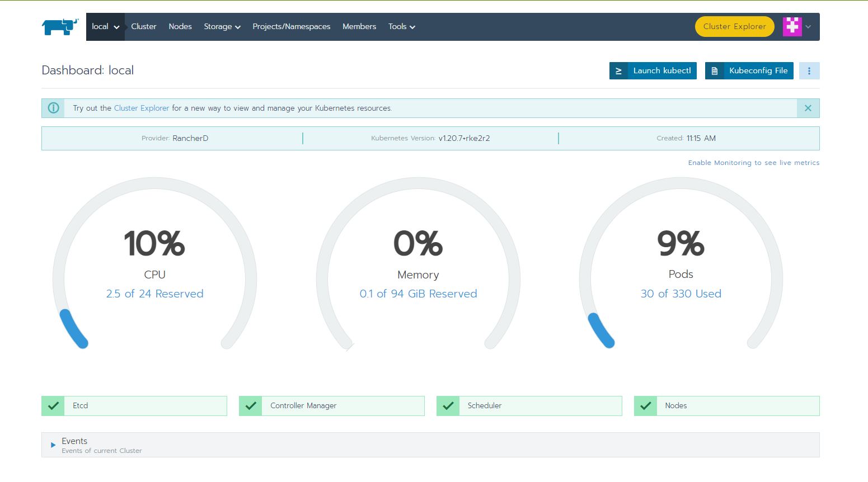The image size is (868, 482).
Task: Click the Nodes health checkmark icon
Action: [645, 406]
